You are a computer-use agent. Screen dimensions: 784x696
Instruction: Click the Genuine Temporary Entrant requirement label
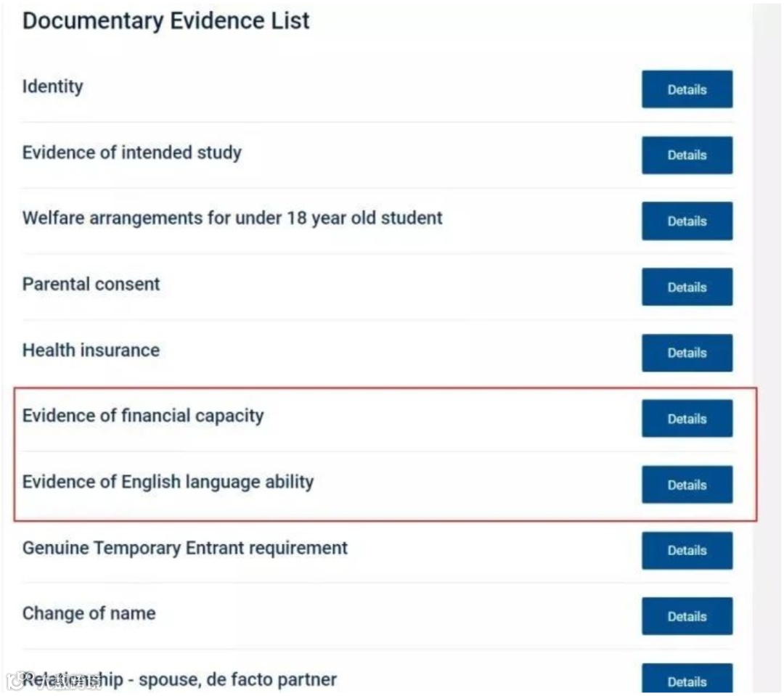click(x=185, y=547)
